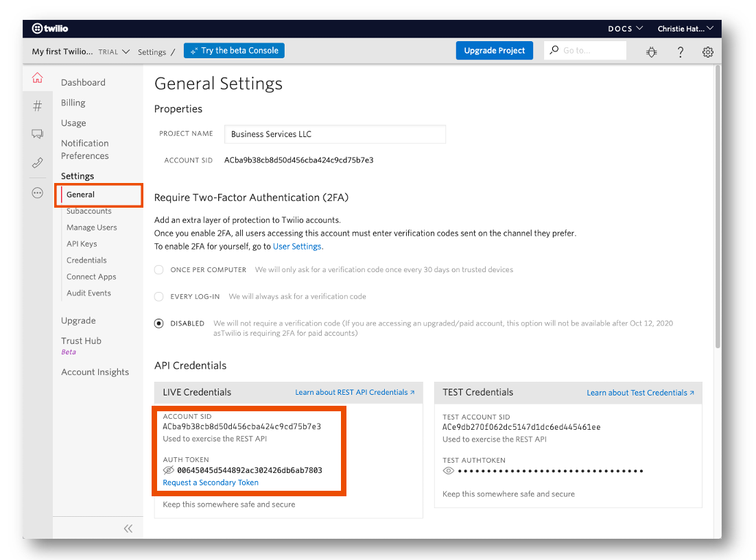756x560 pixels.
Task: Open Manage Users settings
Action: tap(92, 228)
